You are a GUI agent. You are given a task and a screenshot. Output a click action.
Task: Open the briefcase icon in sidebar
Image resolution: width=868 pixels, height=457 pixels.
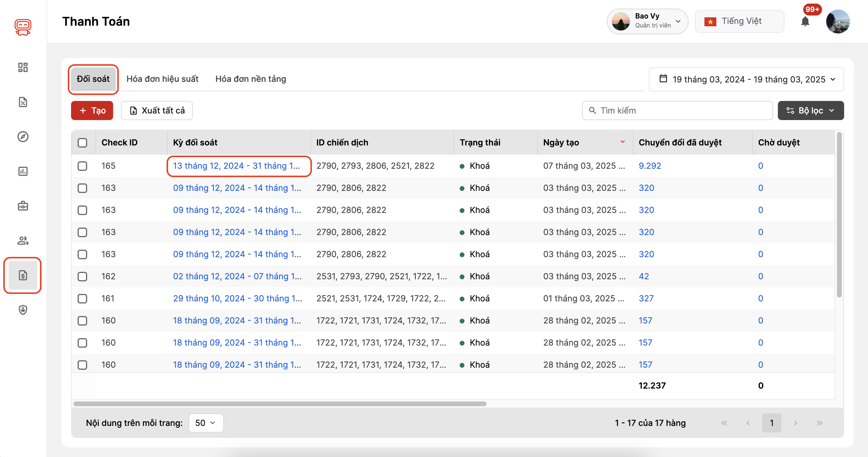pyautogui.click(x=23, y=206)
